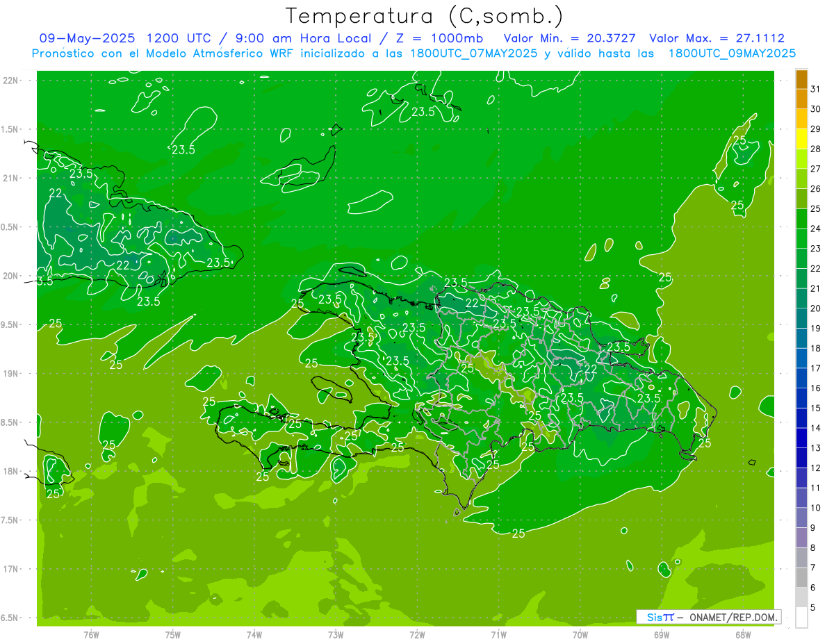Click the "1800UTC_09MAY2025" valid-until time text
This screenshot has width=834, height=644.
732,53
